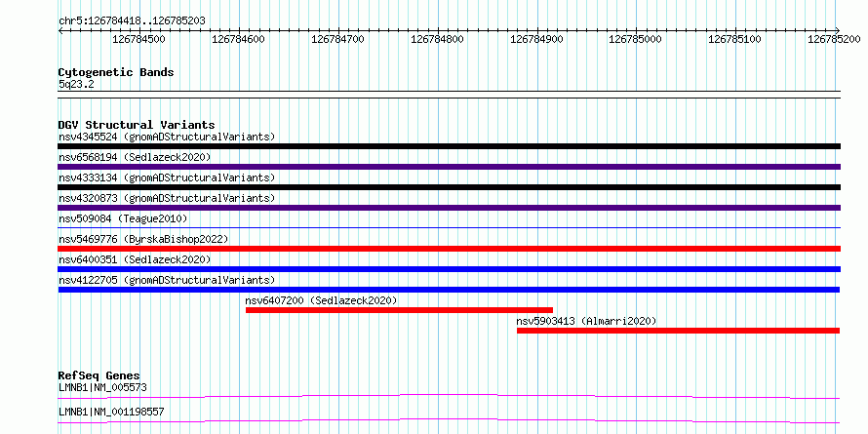Image resolution: width=868 pixels, height=434 pixels.
Task: Open variant label nsv4333134 gnomAD
Action: (x=167, y=178)
